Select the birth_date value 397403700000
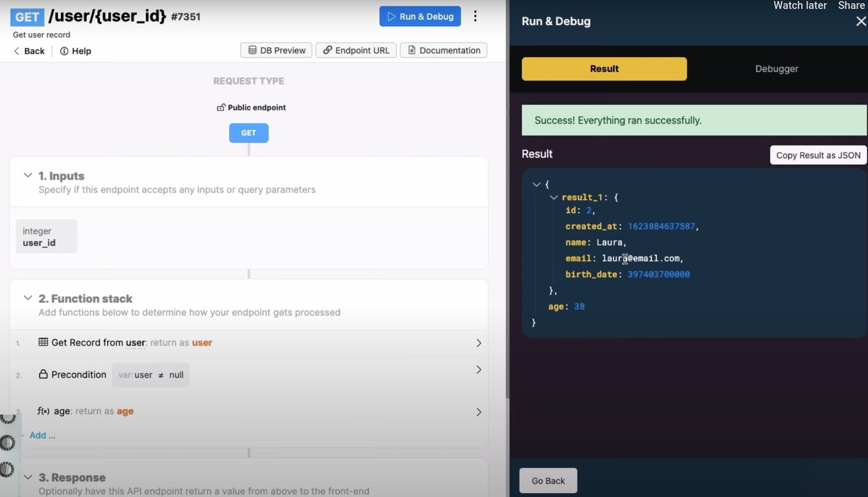This screenshot has width=868, height=497. coord(659,275)
